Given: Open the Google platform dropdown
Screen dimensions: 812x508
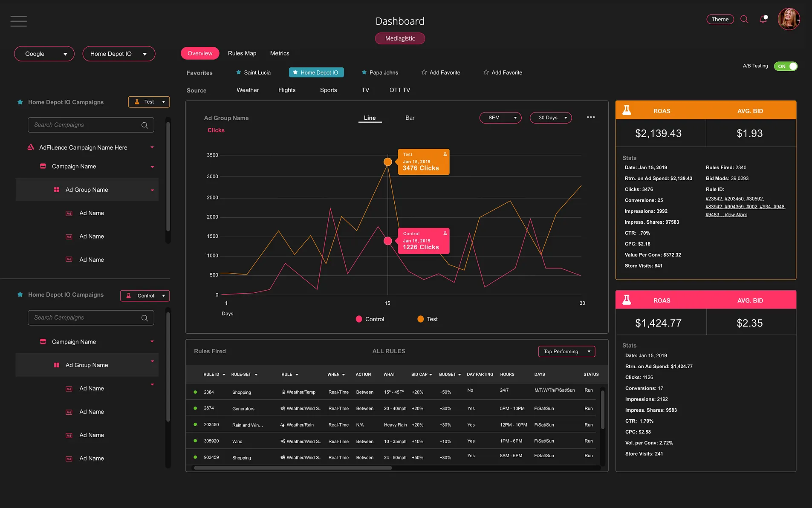Looking at the screenshot, I should [x=44, y=54].
